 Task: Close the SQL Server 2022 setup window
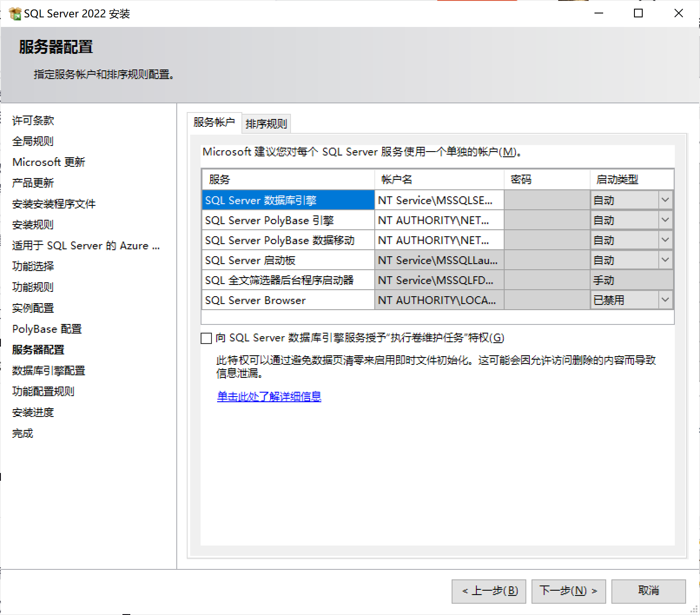(679, 13)
